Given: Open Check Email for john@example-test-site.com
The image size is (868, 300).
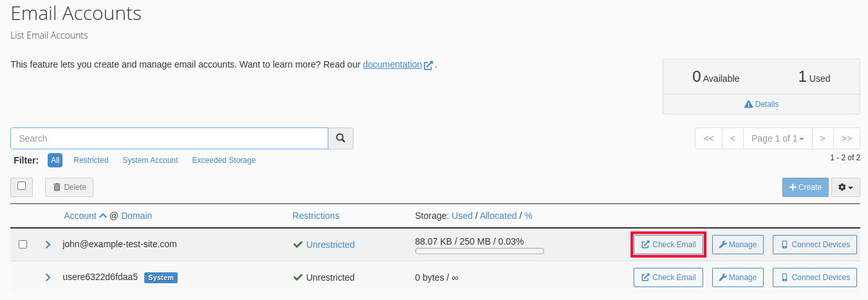Looking at the screenshot, I should pyautogui.click(x=668, y=245).
